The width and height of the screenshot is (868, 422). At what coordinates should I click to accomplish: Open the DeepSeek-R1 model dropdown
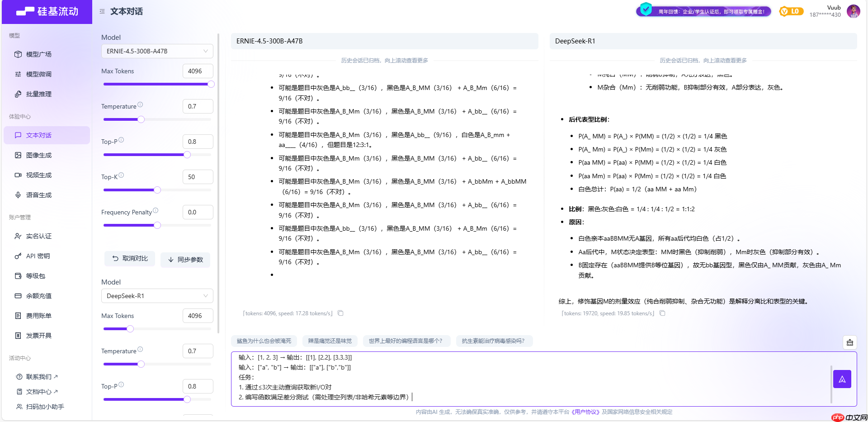click(x=157, y=295)
